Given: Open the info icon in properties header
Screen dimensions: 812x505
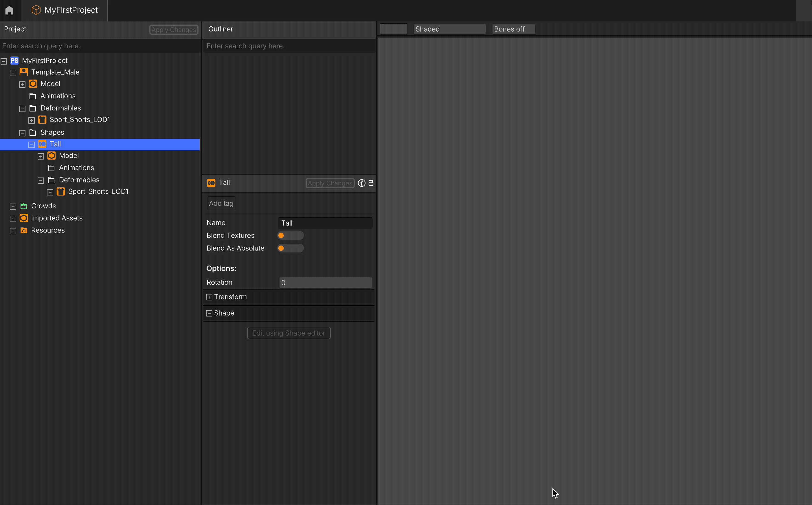Looking at the screenshot, I should click(x=361, y=183).
